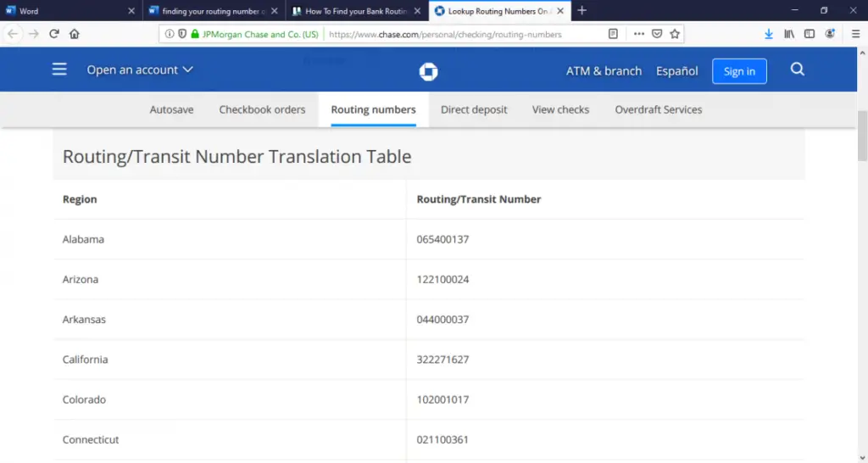This screenshot has height=463, width=868.
Task: Click the page vertical scrollbar thumb
Action: [862, 136]
